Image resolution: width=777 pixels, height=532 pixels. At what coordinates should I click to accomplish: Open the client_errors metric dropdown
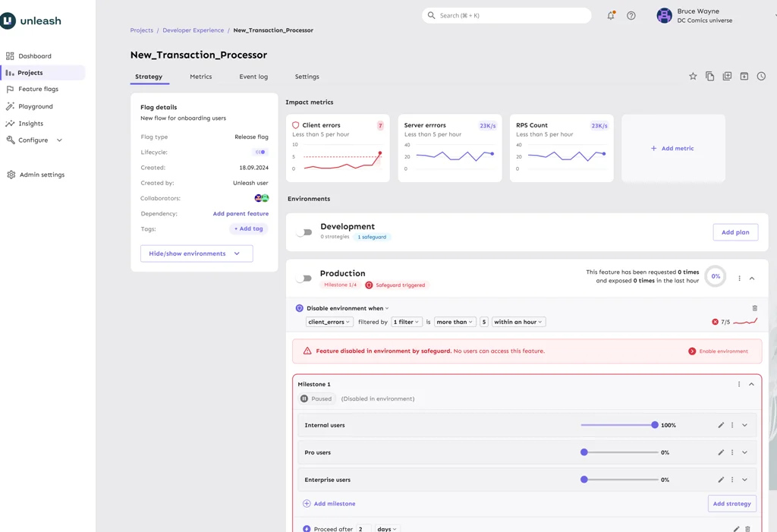coord(329,321)
